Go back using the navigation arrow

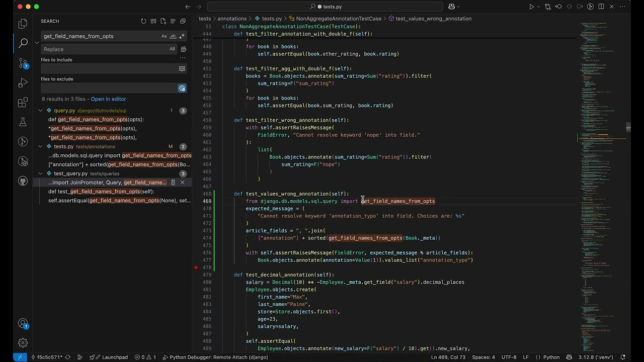click(x=188, y=7)
